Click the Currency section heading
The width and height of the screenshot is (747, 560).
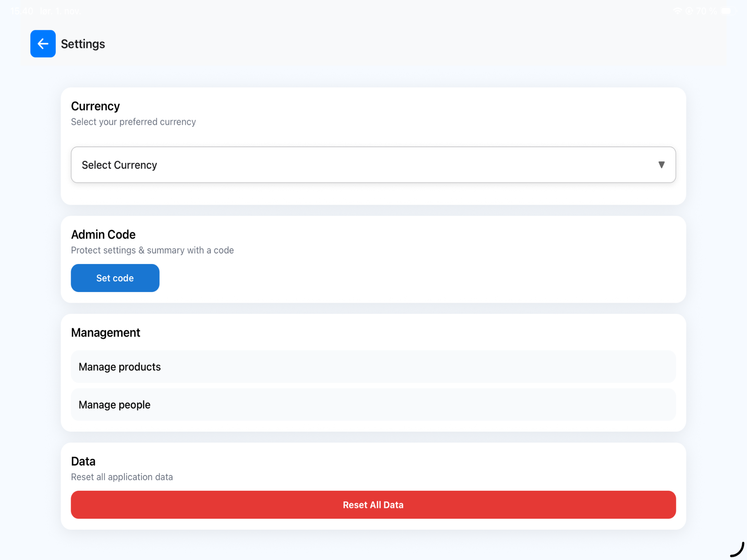click(95, 106)
